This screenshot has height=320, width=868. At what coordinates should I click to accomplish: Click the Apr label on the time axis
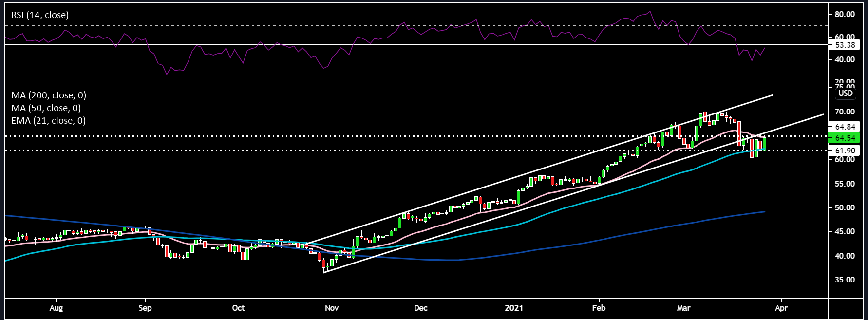[781, 308]
